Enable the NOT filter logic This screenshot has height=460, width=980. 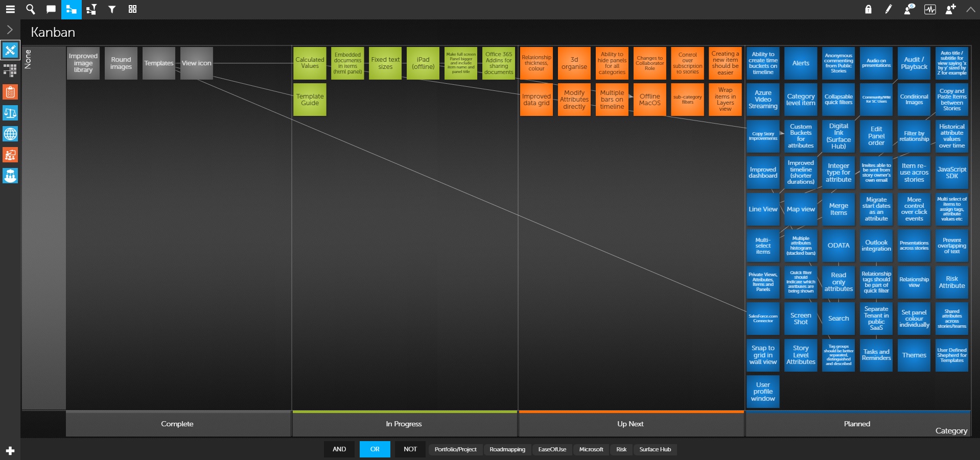click(410, 449)
